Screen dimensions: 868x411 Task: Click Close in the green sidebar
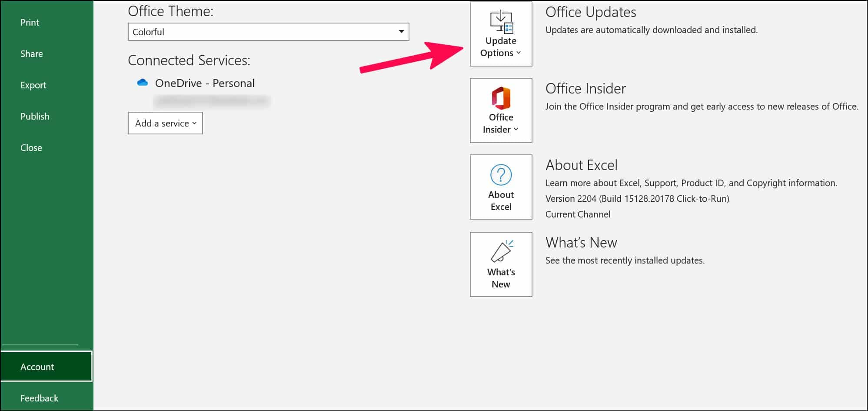31,148
